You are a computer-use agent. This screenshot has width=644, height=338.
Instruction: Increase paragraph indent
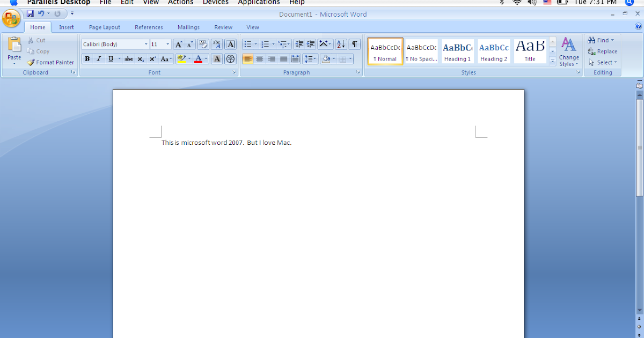[x=310, y=44]
